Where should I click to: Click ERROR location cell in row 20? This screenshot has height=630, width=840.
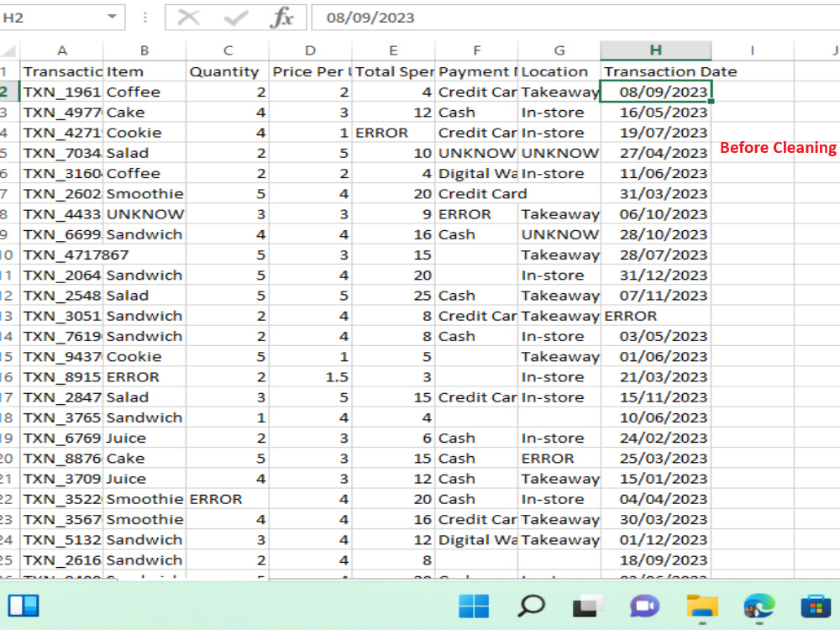tap(559, 458)
